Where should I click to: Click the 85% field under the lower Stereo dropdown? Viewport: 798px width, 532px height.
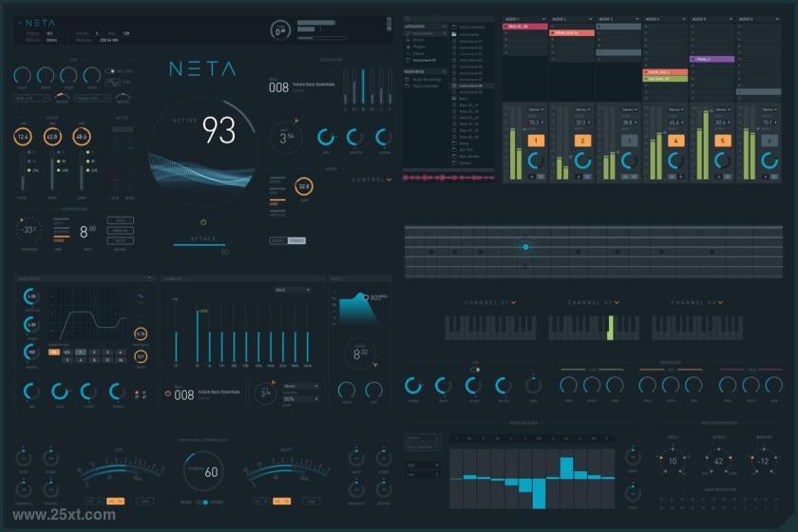(301, 399)
